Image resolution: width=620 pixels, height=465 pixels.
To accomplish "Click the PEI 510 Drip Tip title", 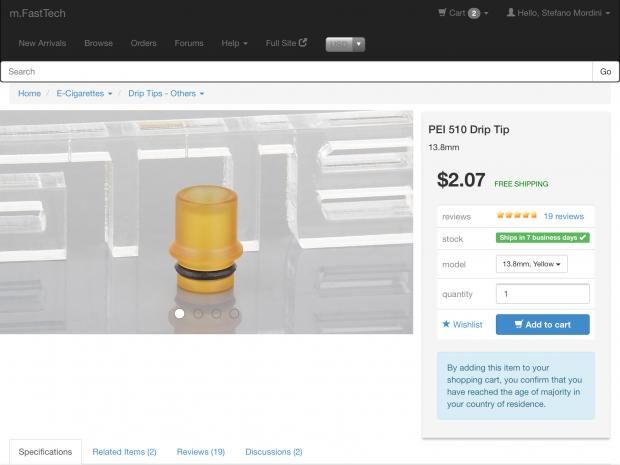I will point(469,129).
